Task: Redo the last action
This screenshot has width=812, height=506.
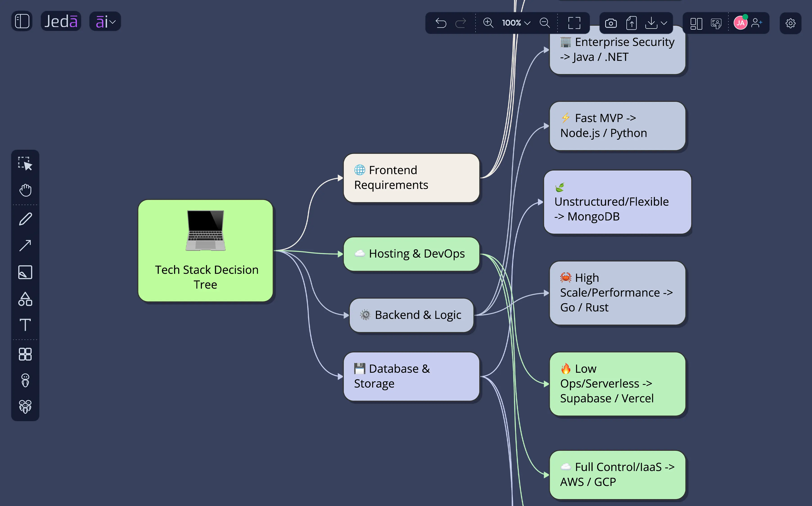Action: coord(461,23)
